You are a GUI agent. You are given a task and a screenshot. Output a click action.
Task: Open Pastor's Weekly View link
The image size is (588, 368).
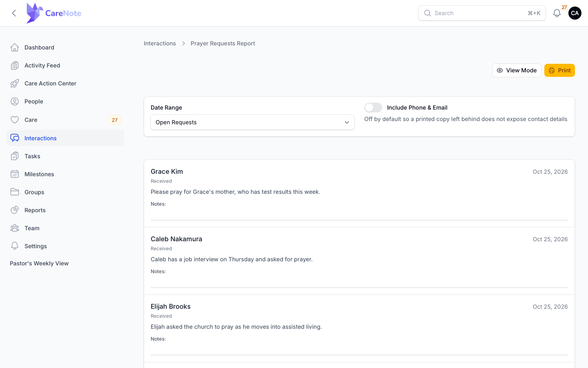tap(39, 263)
